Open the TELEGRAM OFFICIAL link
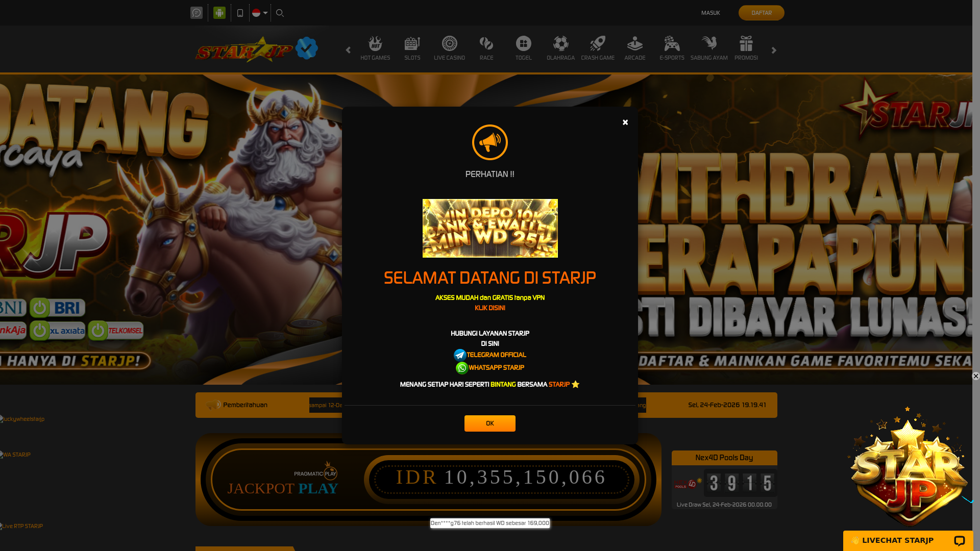The width and height of the screenshot is (980, 551). pyautogui.click(x=496, y=355)
